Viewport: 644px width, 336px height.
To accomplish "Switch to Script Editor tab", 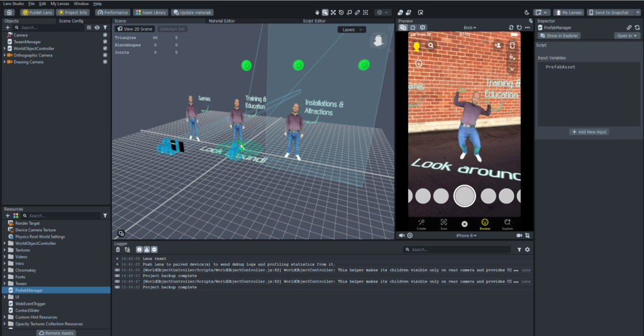I will pyautogui.click(x=314, y=21).
